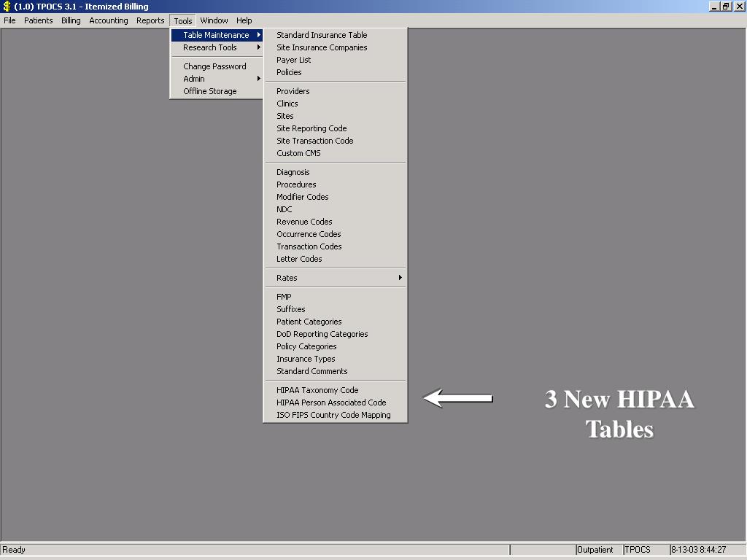The width and height of the screenshot is (747, 560).
Task: Open Policy Categories
Action: click(x=336, y=346)
